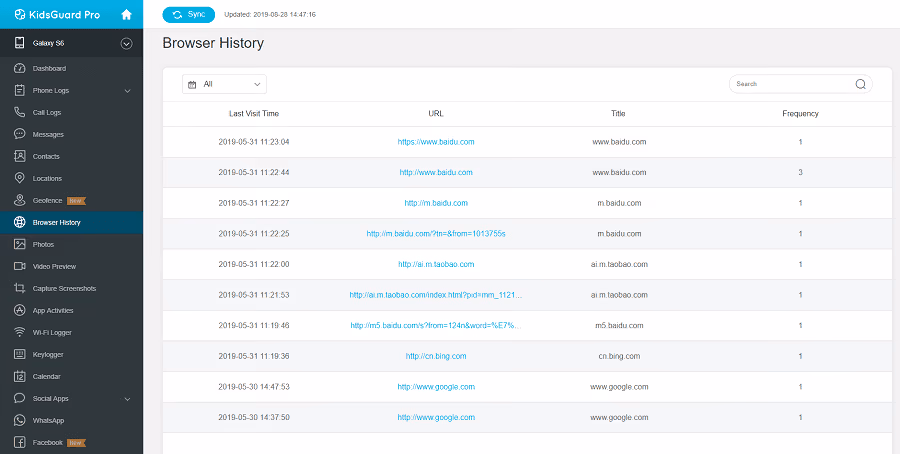Open the http://ai.m.taobao.com link
The width and height of the screenshot is (900, 454).
point(436,265)
